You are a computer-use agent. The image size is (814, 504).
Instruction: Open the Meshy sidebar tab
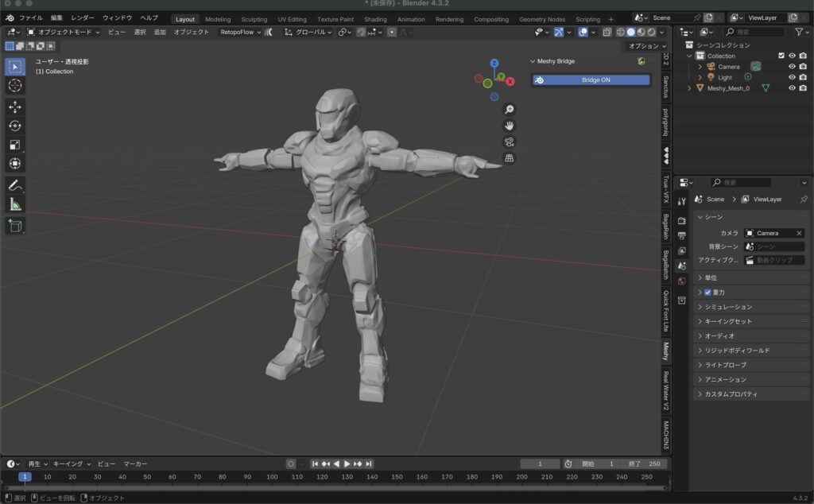coord(665,351)
